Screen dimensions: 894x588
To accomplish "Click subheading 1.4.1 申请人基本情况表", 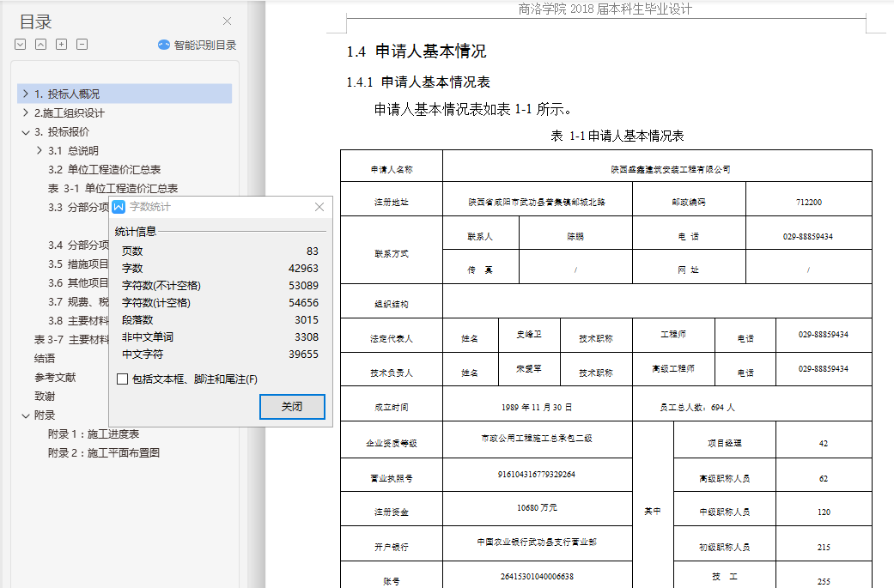I will pyautogui.click(x=418, y=82).
